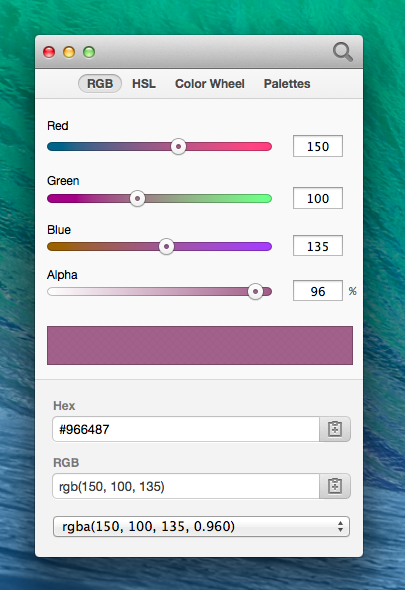Switch to the HSL tab
405x590 pixels.
(144, 84)
